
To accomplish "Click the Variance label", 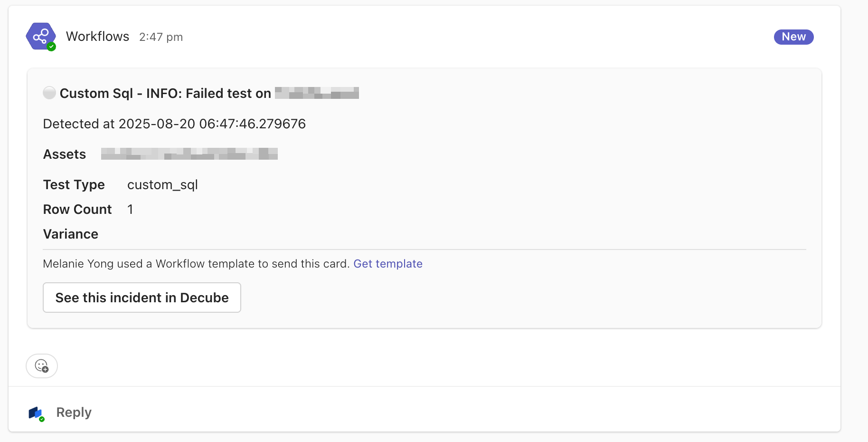I will [71, 234].
